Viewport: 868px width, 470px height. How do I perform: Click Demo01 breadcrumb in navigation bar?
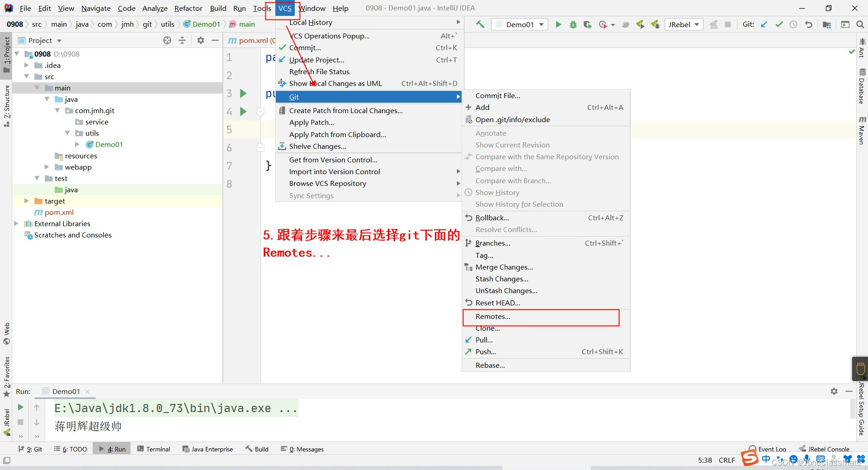(202, 24)
